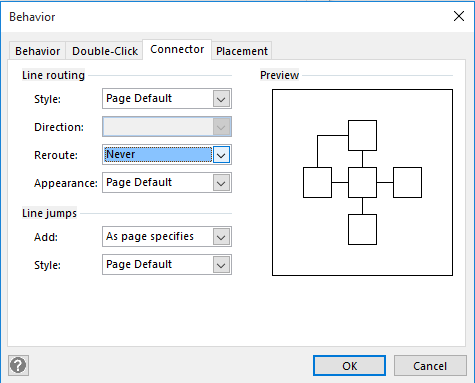This screenshot has height=383, width=475.
Task: Click the Page Default text in Appearance
Action: click(x=139, y=182)
